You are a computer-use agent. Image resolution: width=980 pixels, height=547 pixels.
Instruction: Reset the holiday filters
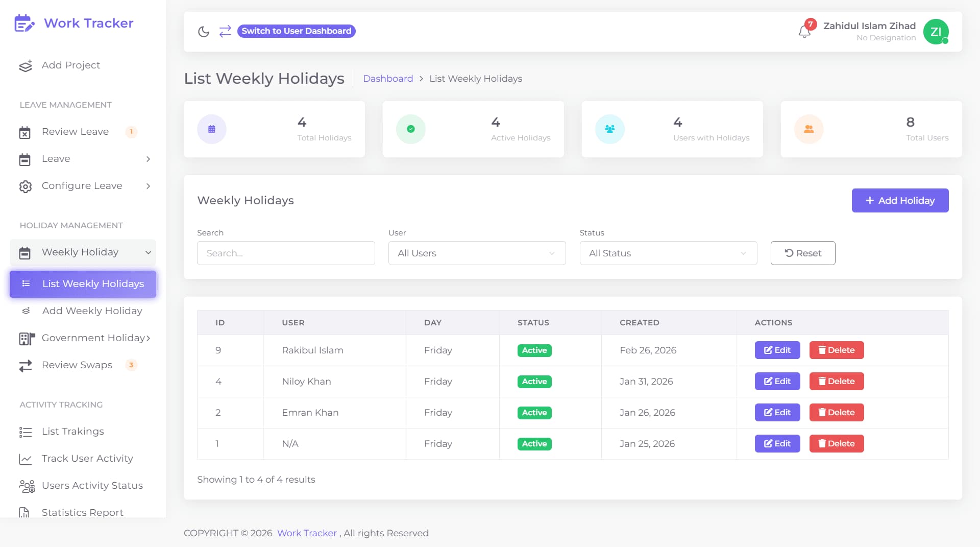tap(803, 253)
